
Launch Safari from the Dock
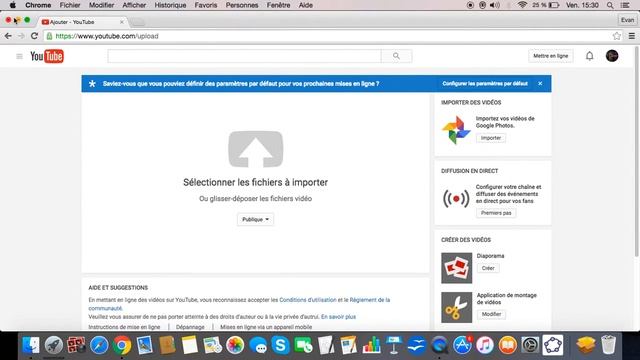99,345
